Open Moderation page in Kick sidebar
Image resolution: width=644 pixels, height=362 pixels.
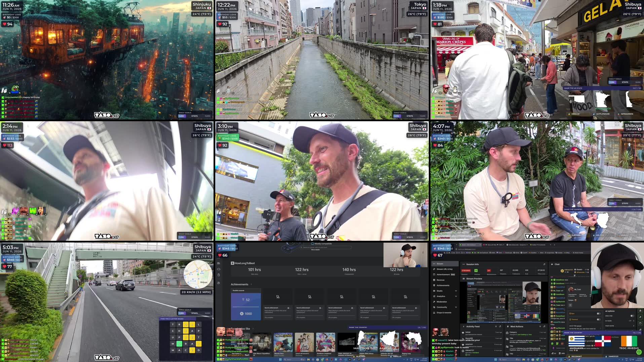pyautogui.click(x=445, y=302)
